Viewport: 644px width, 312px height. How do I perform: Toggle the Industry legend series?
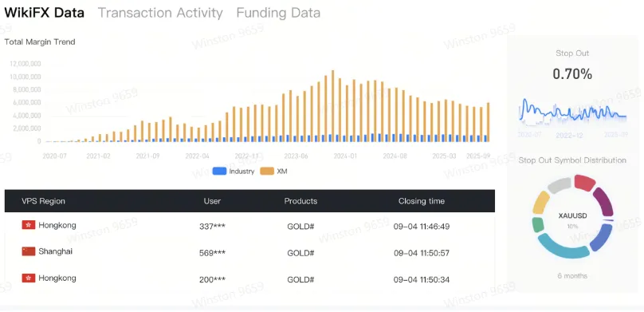(234, 172)
